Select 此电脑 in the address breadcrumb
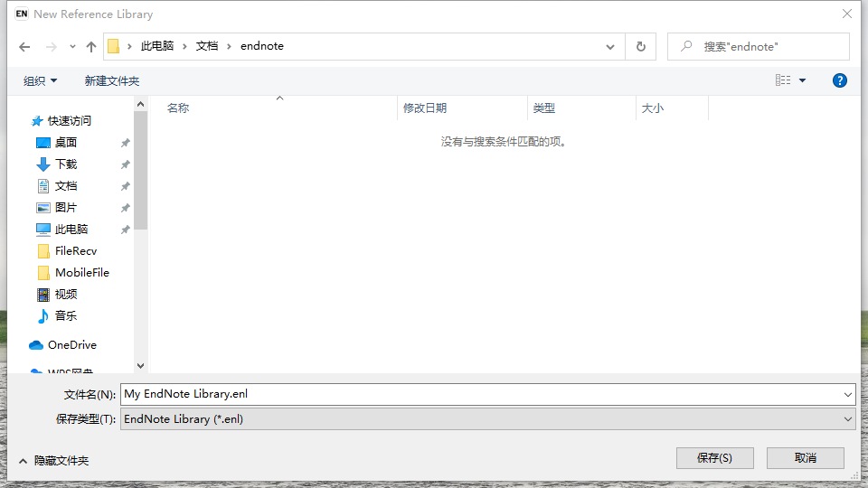The image size is (868, 488). click(157, 46)
